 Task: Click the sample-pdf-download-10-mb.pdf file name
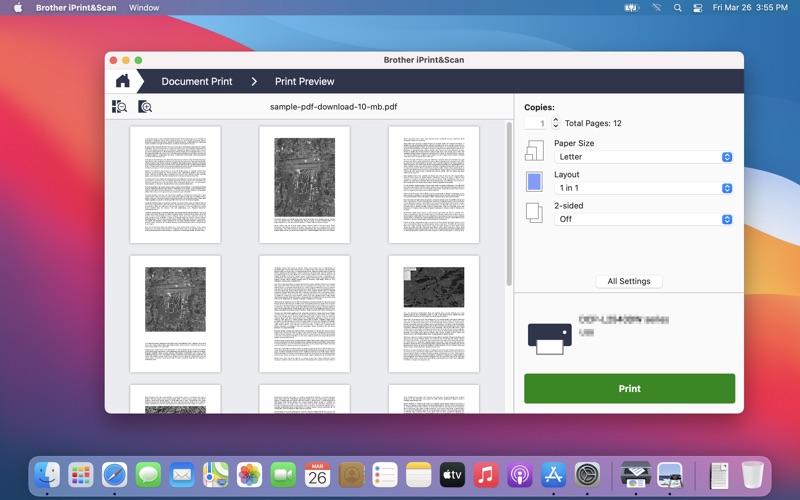(x=333, y=107)
